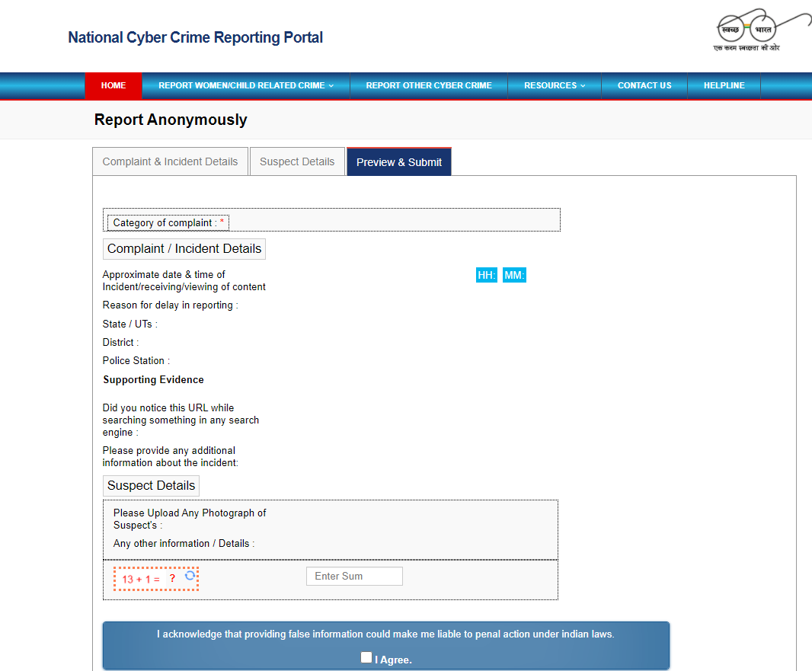Click the Police Station label
This screenshot has height=671, width=812.
[x=136, y=360]
